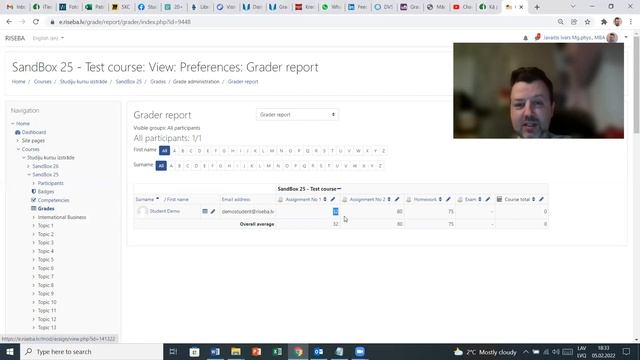The width and height of the screenshot is (640, 360).
Task: Open Word from taskbar
Action: coord(215,351)
